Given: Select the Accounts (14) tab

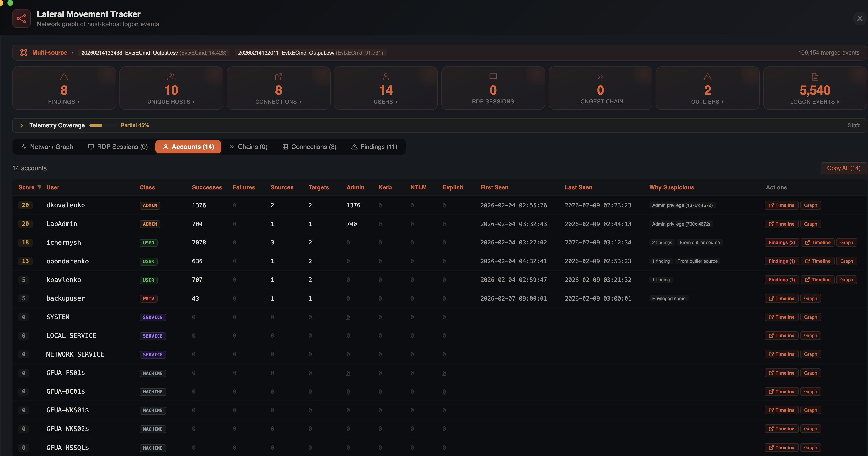Looking at the screenshot, I should (188, 147).
